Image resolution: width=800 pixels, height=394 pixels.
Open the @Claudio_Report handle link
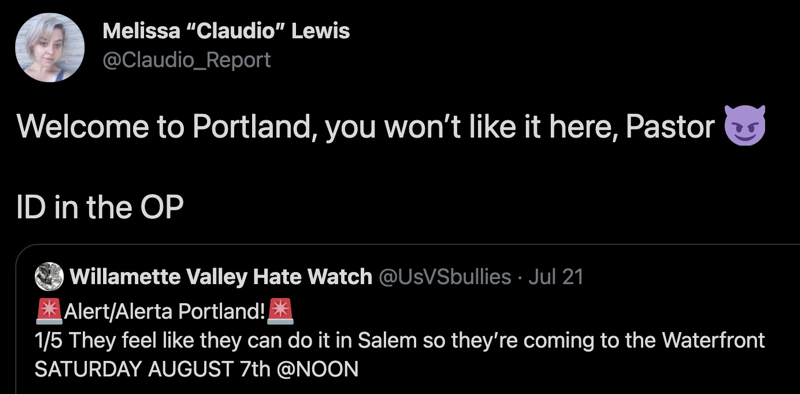click(186, 60)
